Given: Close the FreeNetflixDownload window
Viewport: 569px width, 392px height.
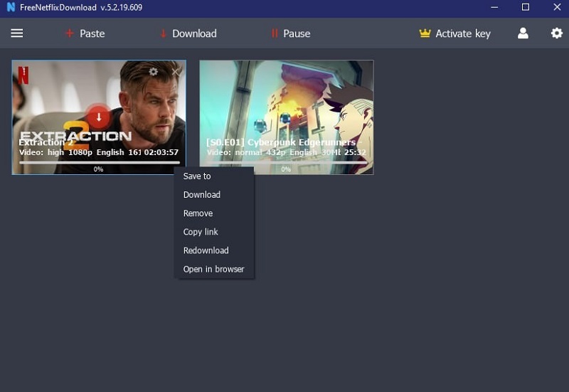Looking at the screenshot, I should 557,7.
